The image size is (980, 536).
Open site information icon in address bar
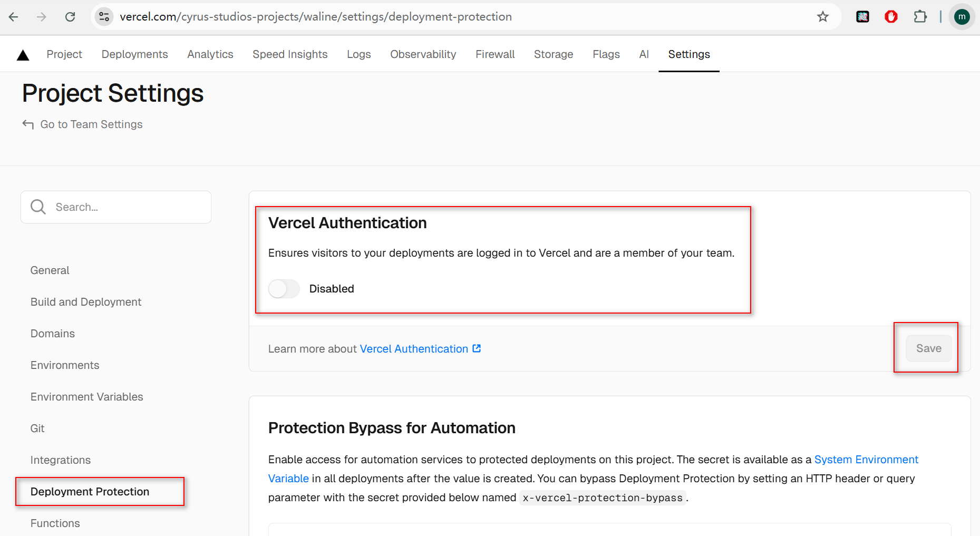[104, 17]
